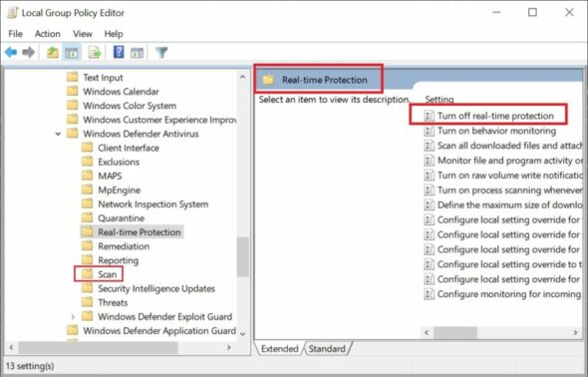Click the Export List toolbar icon
The width and height of the screenshot is (588, 377).
(95, 53)
